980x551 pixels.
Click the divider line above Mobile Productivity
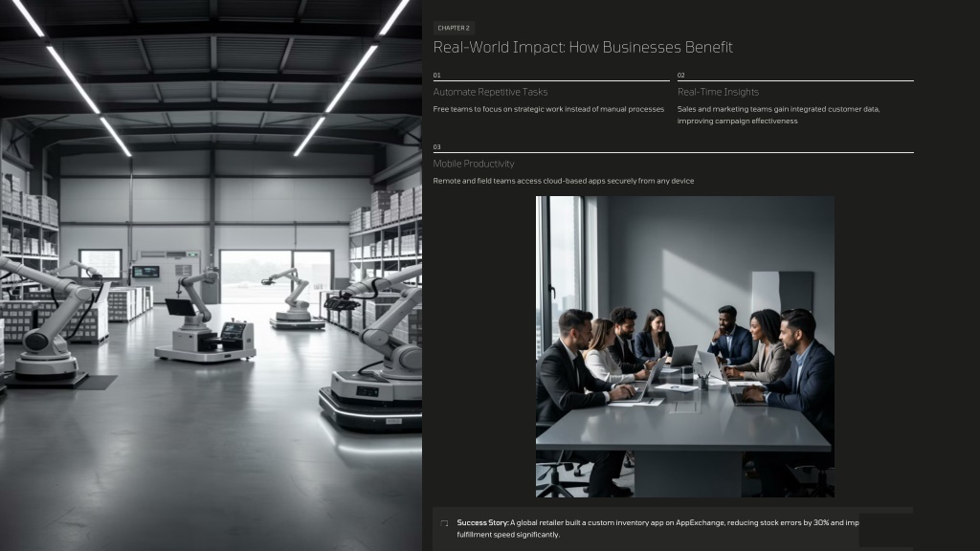673,152
